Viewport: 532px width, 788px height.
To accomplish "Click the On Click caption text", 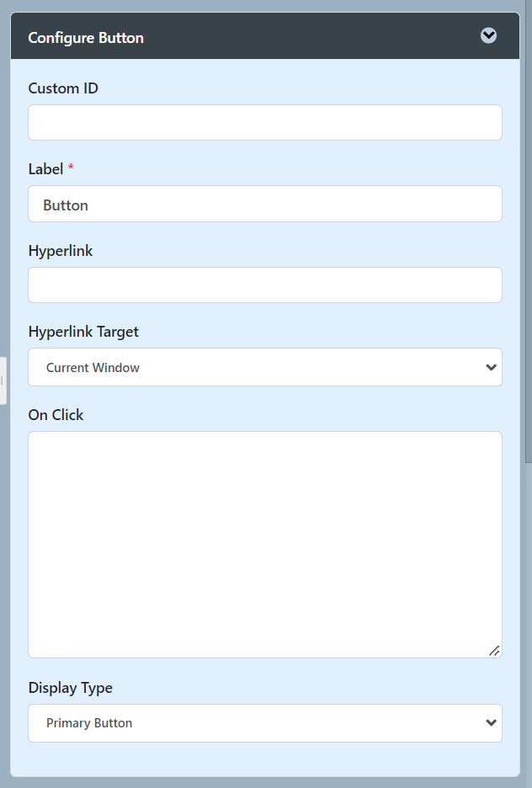I will pyautogui.click(x=56, y=415).
